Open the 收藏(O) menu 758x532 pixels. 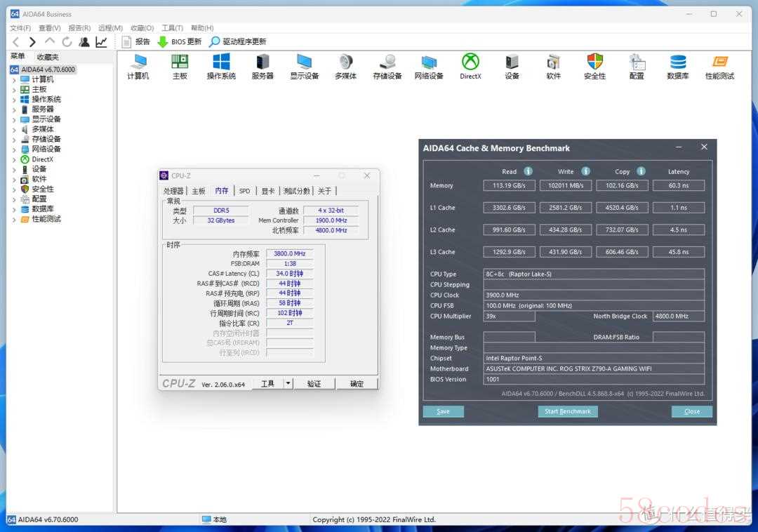pos(142,28)
